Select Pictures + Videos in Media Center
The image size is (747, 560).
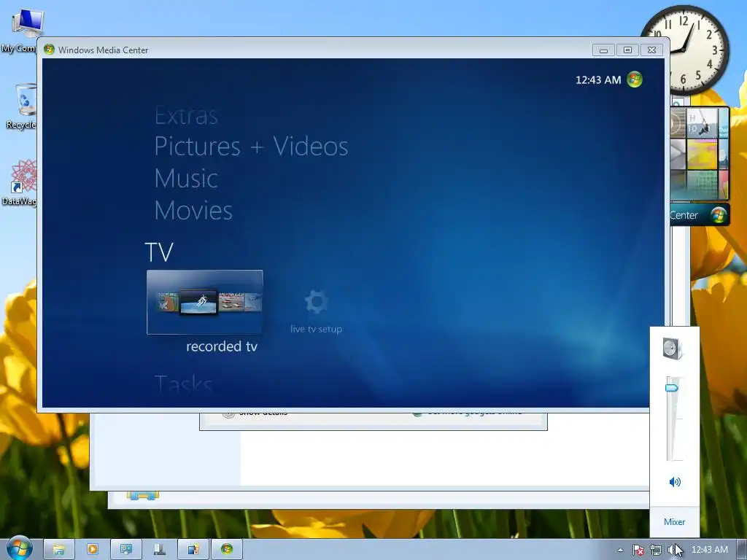pos(251,146)
